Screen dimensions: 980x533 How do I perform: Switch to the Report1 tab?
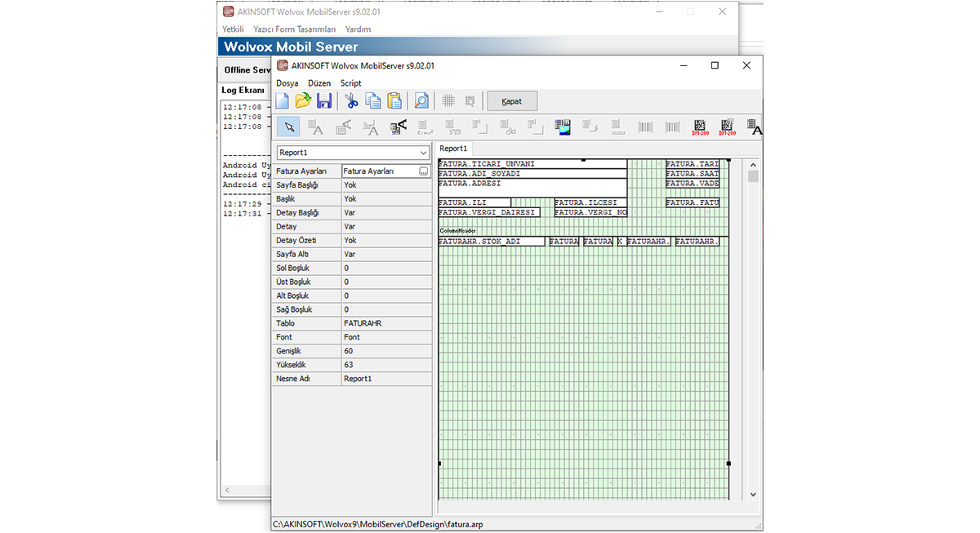coord(453,149)
